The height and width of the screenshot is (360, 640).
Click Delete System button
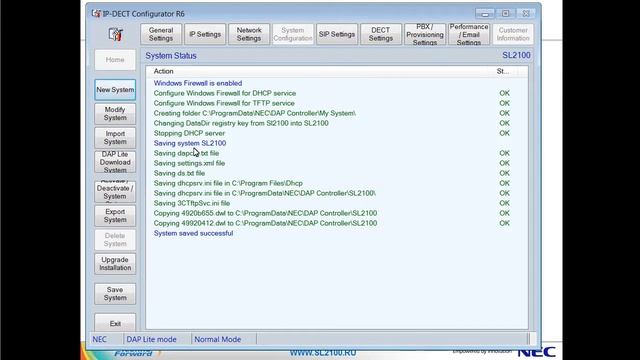click(115, 240)
